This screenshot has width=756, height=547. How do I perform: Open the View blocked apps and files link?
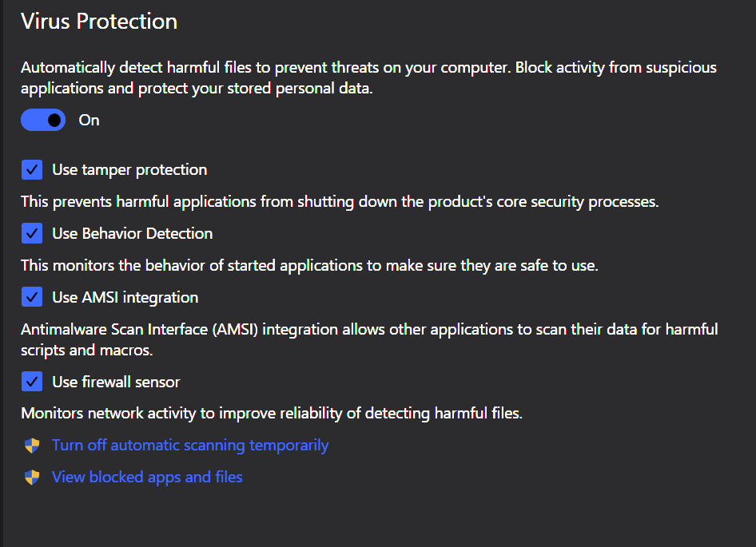click(x=147, y=478)
